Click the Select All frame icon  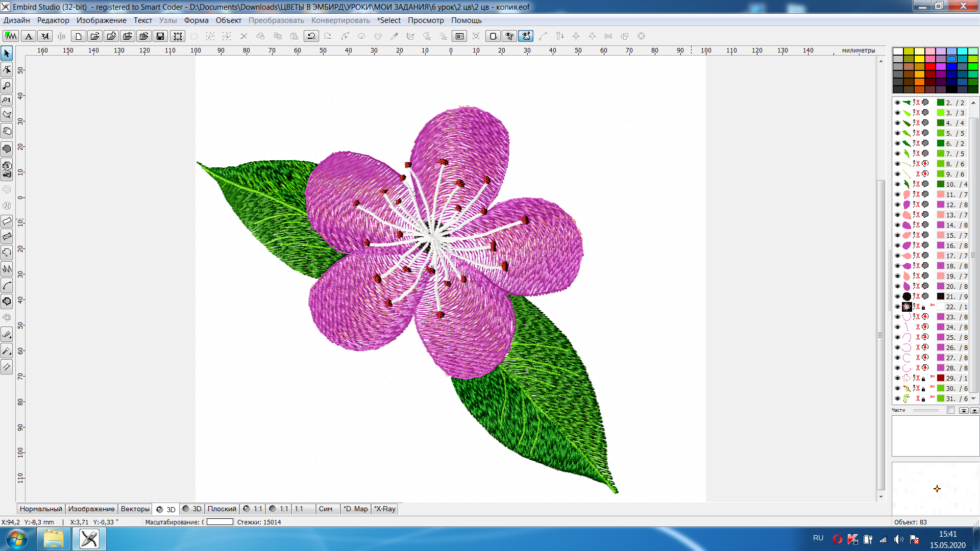[x=178, y=36]
